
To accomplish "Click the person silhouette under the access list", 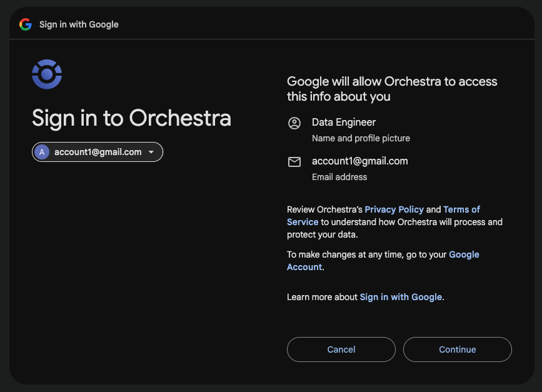I will point(294,123).
